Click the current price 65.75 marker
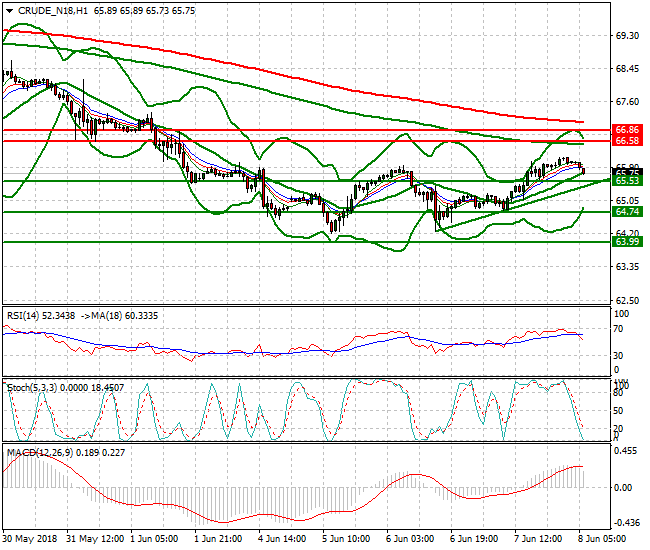The height and width of the screenshot is (550, 650). [627, 172]
